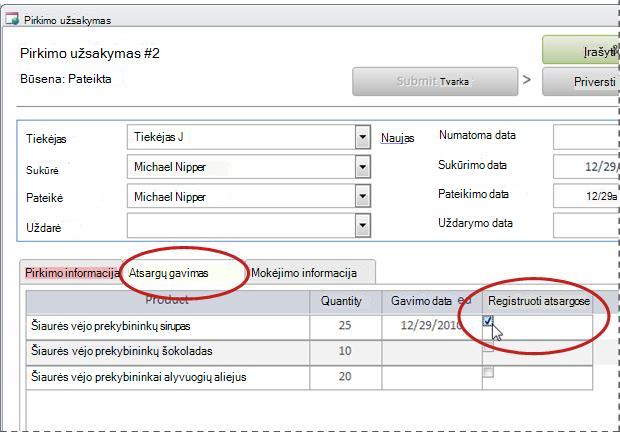Image resolution: width=620 pixels, height=432 pixels.
Task: Click the quantity 20 cell
Action: 345,377
